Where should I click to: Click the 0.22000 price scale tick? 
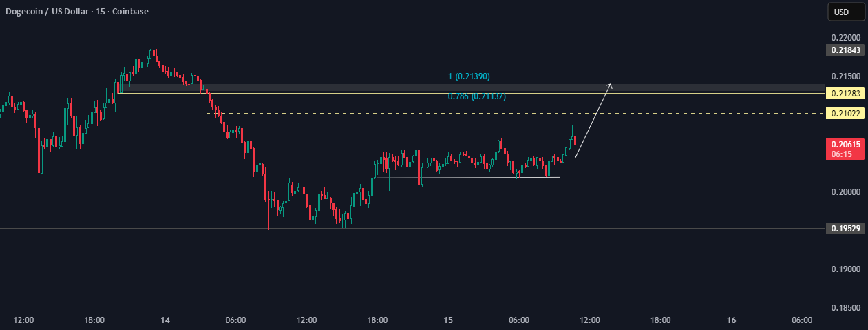(845, 38)
